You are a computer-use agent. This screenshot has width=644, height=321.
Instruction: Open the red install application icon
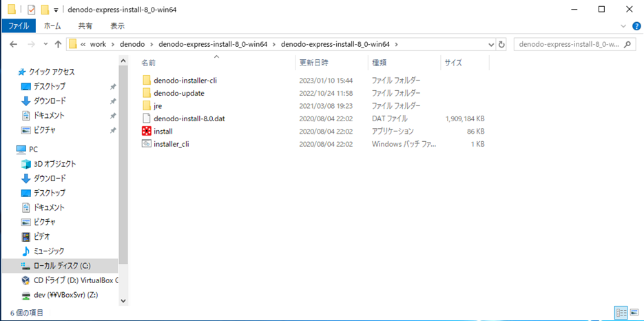(x=146, y=131)
